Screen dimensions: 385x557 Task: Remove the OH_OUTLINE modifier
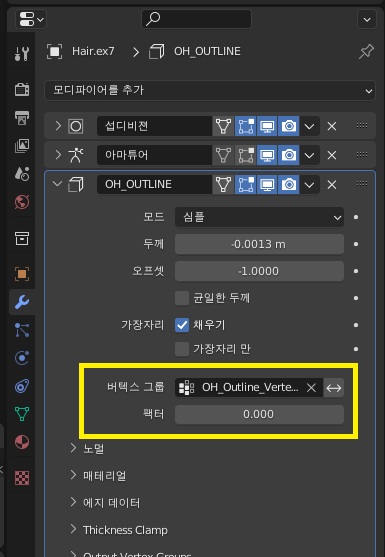pos(332,184)
